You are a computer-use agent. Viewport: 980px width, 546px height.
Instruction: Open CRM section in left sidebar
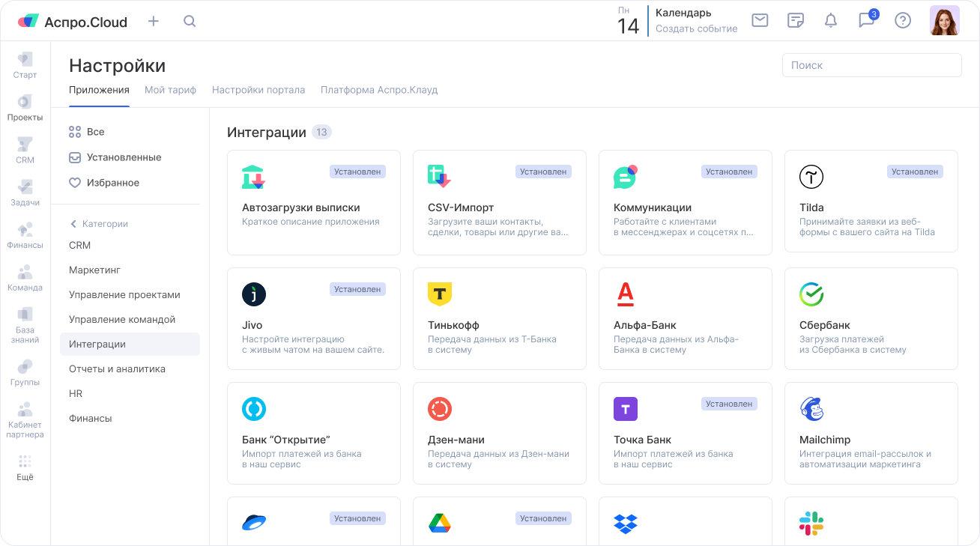[25, 150]
